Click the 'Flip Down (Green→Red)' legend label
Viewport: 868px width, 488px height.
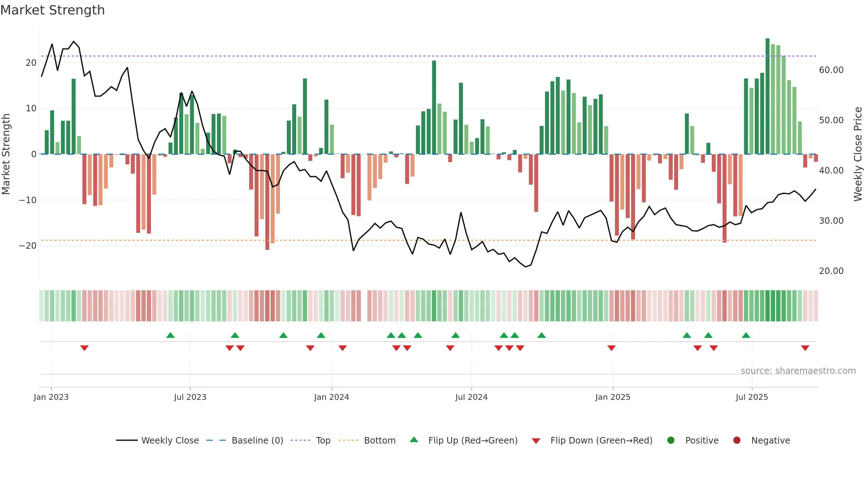pos(601,440)
